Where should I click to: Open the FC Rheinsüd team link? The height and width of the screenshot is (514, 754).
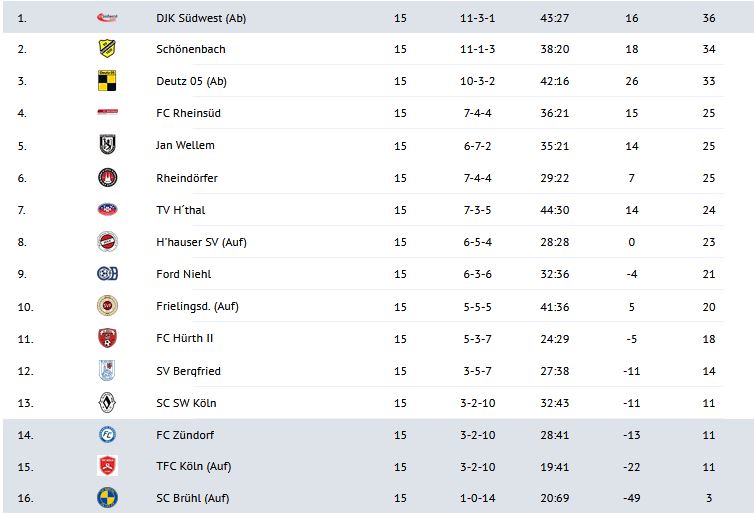(x=189, y=113)
